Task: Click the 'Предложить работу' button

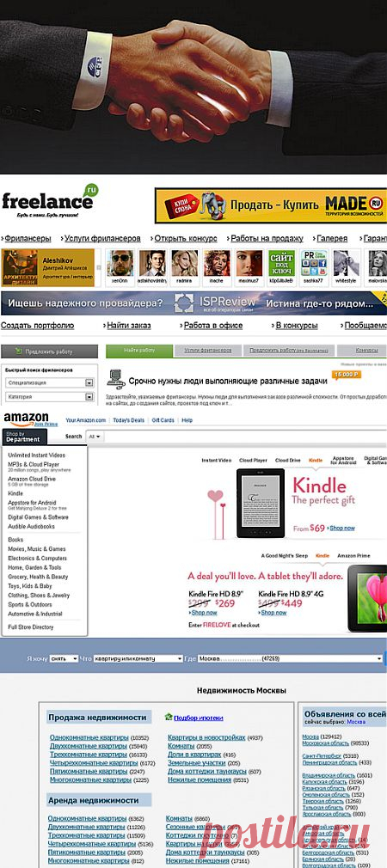Action: (x=49, y=351)
